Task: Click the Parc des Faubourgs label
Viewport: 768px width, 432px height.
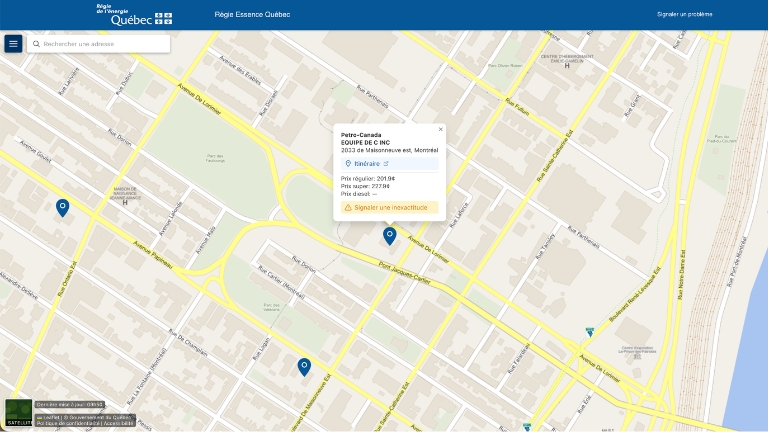Action: tap(216, 158)
